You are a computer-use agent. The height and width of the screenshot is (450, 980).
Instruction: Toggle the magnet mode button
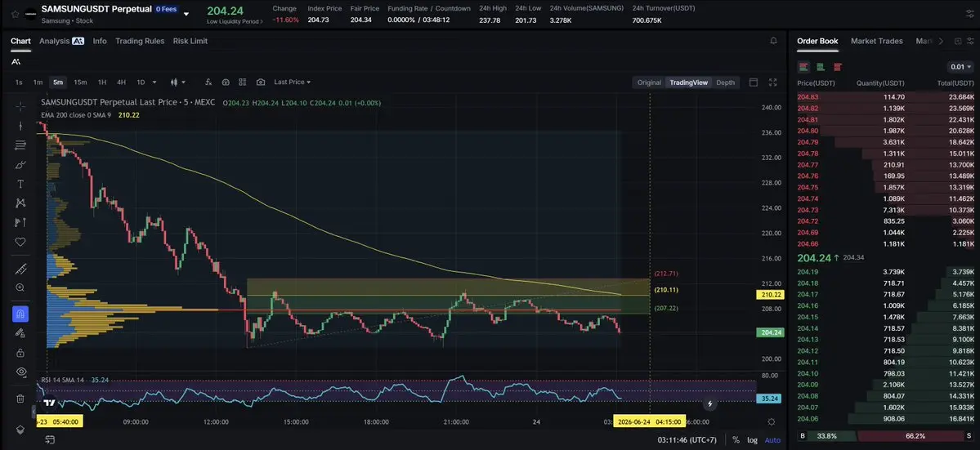[x=20, y=314]
